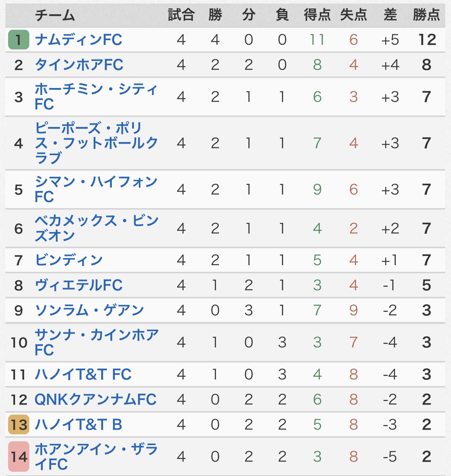
Task: Click the 勝点 column header
Action: (x=426, y=15)
